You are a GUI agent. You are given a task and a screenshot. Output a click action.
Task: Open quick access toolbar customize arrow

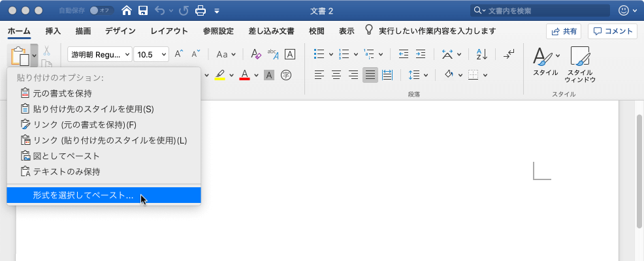(217, 11)
